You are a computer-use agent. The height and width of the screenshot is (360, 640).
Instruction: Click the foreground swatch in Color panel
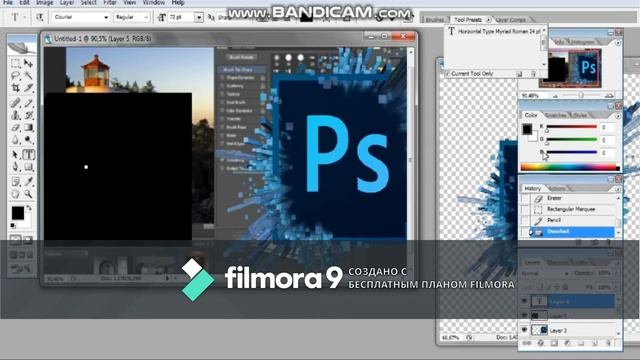coord(527,129)
